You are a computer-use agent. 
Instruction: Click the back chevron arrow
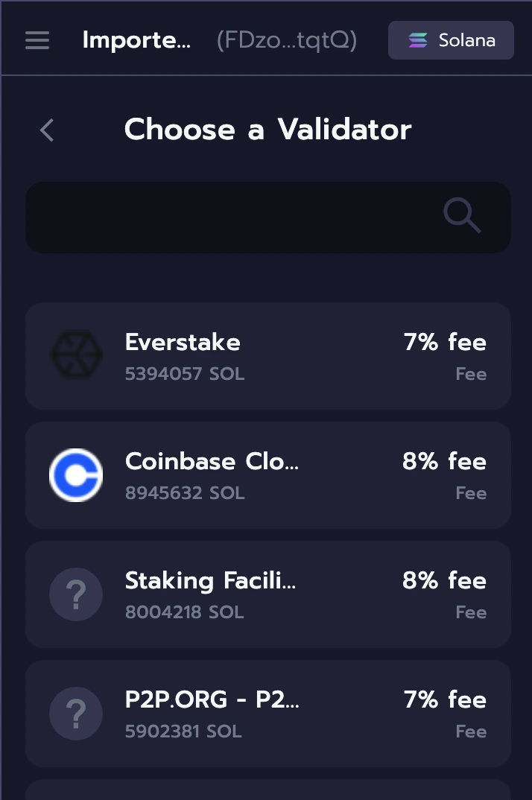point(46,130)
